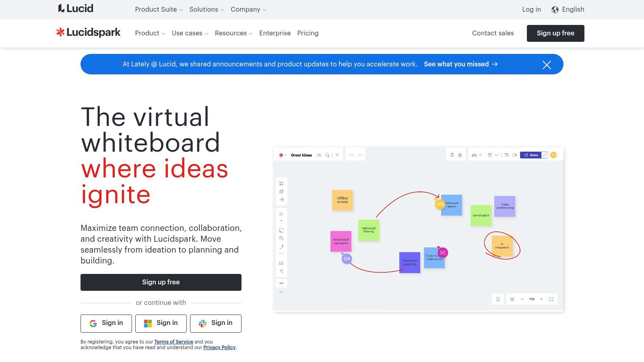Click the copy link icon beside Share
644x362 pixels.
(545, 155)
